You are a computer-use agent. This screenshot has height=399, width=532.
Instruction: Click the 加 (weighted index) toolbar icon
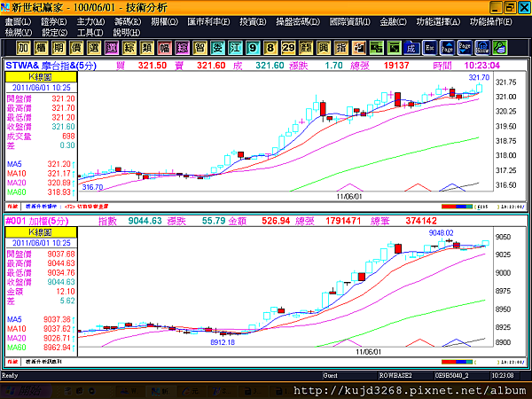pyautogui.click(x=23, y=48)
